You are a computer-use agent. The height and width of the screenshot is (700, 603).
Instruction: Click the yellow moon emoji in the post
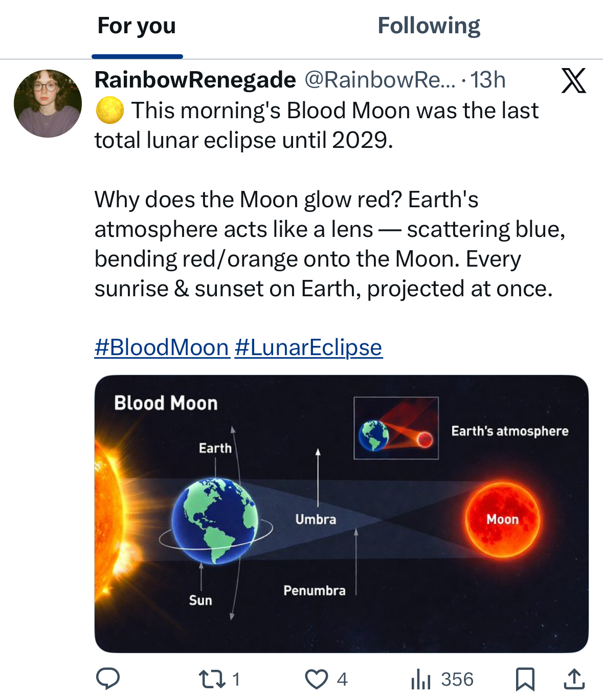(x=109, y=111)
